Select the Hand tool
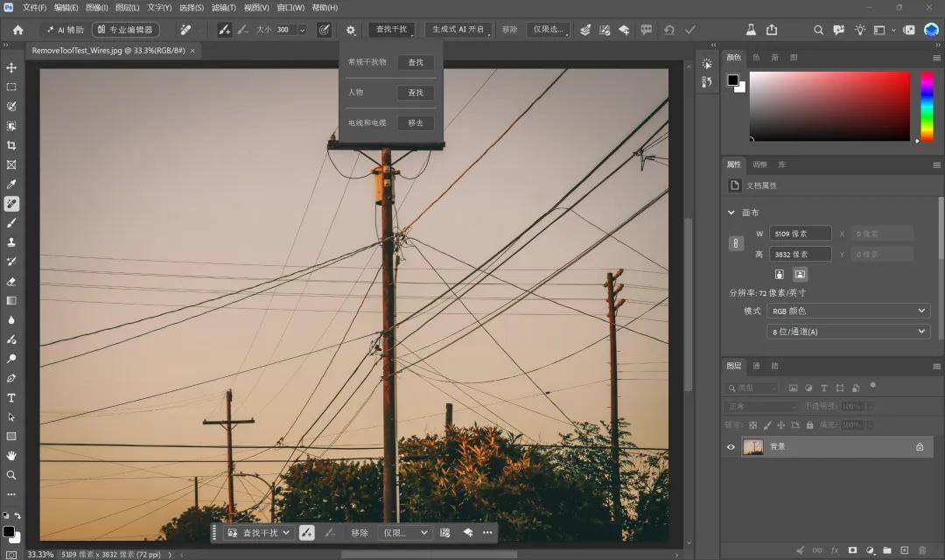Screen dimensions: 945x560 click(x=11, y=456)
